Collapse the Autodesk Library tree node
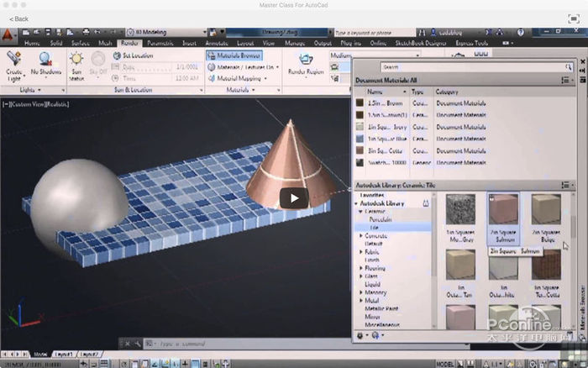 tap(354, 204)
